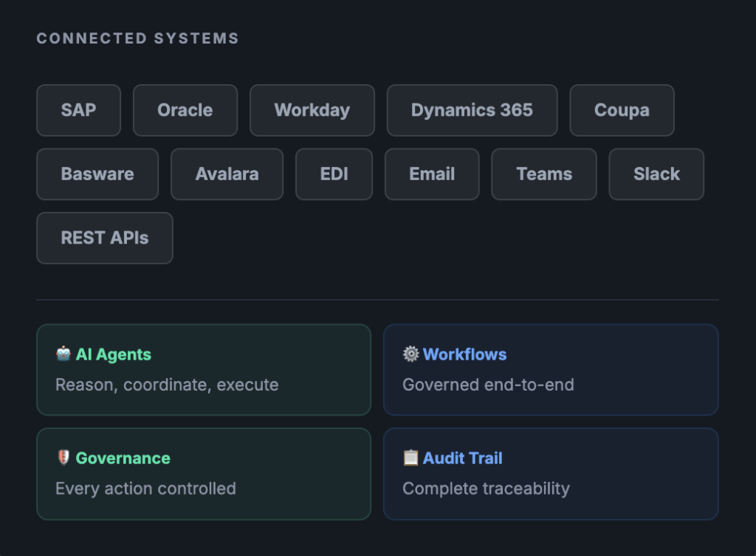Click the Email chip
The width and height of the screenshot is (756, 556).
click(x=432, y=174)
